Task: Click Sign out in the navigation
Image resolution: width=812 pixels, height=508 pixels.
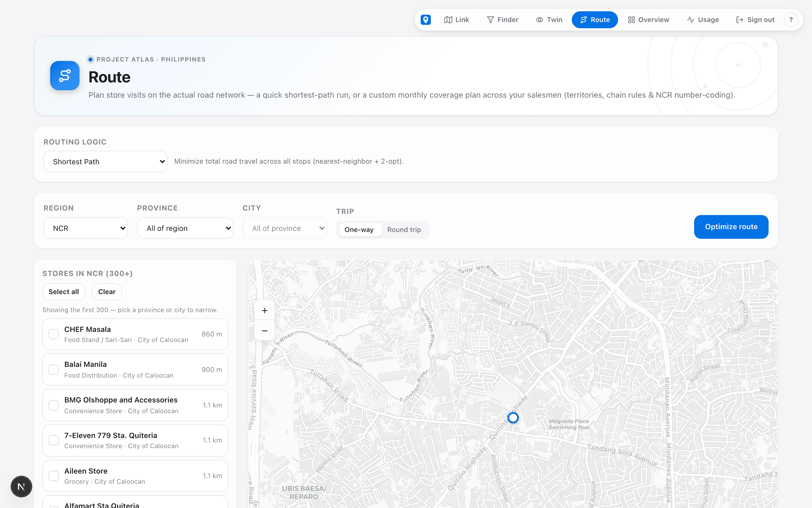Action: click(755, 20)
